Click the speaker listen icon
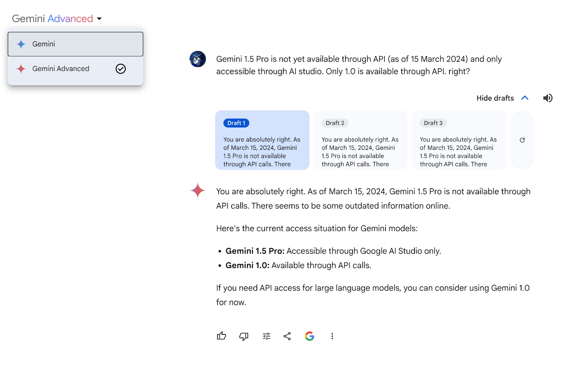Image resolution: width=588 pixels, height=369 pixels. pyautogui.click(x=548, y=98)
